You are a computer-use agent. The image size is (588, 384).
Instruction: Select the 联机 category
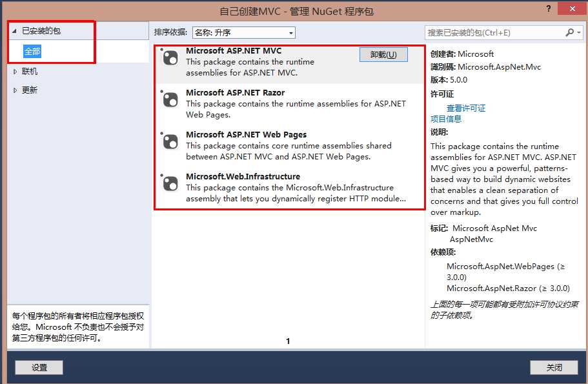click(30, 71)
